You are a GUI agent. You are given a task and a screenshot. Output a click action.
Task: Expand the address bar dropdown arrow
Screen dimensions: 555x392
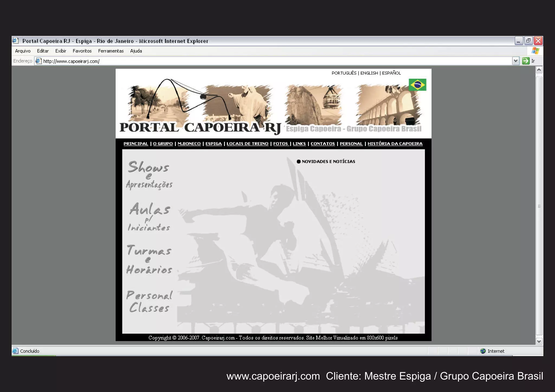tap(516, 61)
